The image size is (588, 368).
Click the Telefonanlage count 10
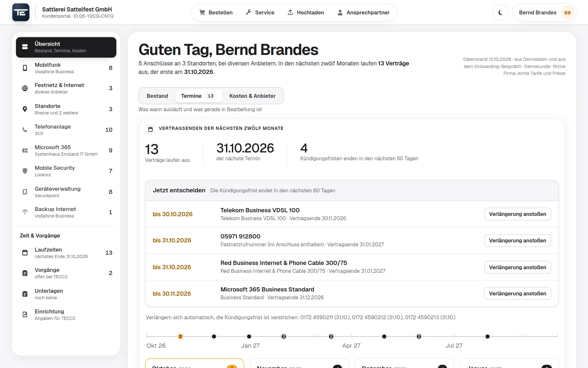pyautogui.click(x=109, y=130)
